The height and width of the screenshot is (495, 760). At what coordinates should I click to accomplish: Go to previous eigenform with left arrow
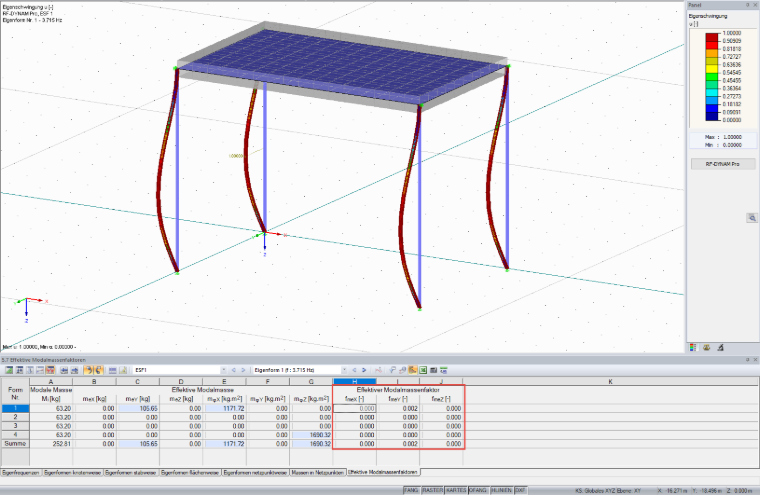click(x=354, y=370)
